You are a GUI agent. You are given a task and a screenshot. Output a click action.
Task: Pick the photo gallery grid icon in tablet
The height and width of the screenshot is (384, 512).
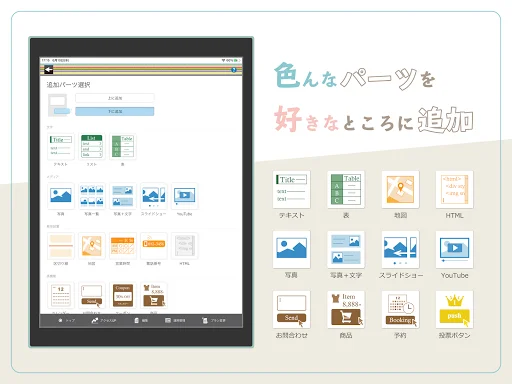click(92, 196)
